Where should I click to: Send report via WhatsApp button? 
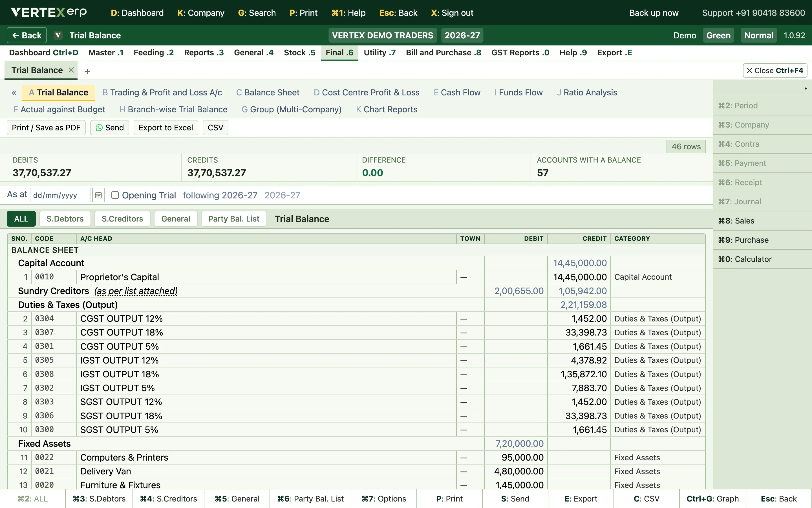point(110,128)
